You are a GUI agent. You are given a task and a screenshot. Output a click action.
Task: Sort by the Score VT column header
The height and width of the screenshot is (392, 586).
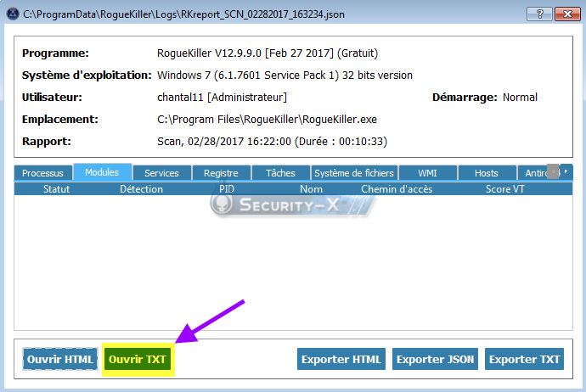pyautogui.click(x=505, y=189)
